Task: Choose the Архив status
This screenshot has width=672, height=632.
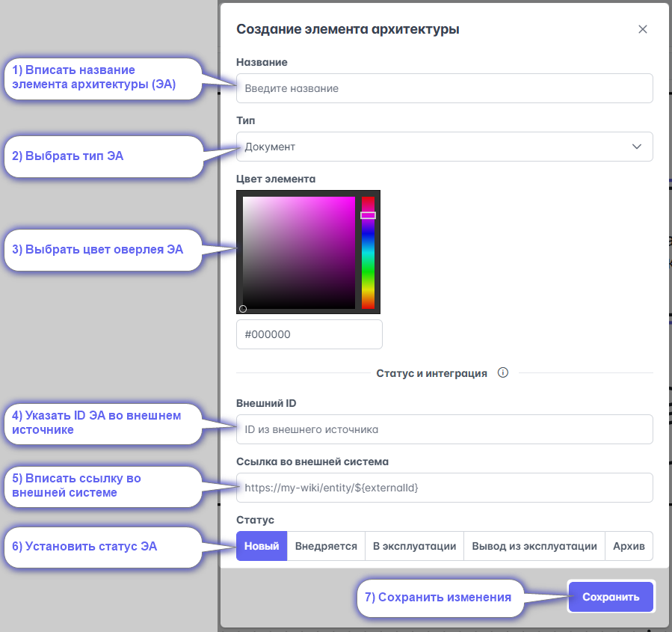Action: coord(629,546)
